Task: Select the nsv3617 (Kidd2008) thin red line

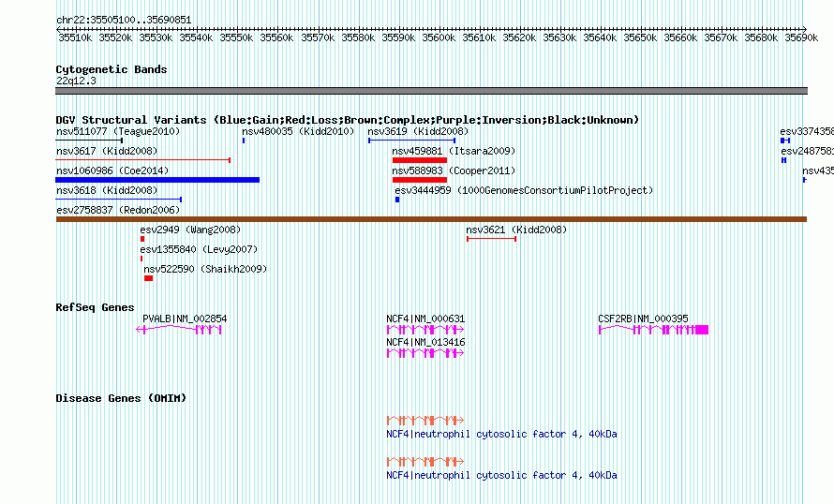Action: pos(142,159)
